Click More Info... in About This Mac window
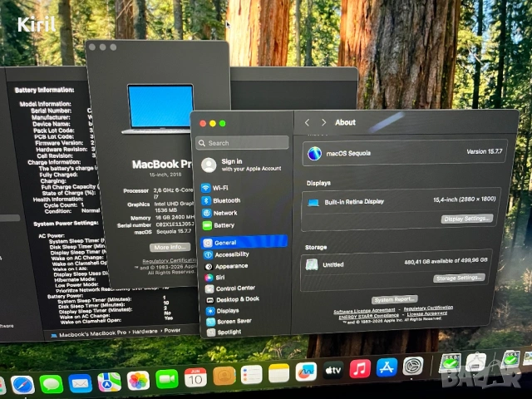The height and width of the screenshot is (399, 532). [x=170, y=247]
